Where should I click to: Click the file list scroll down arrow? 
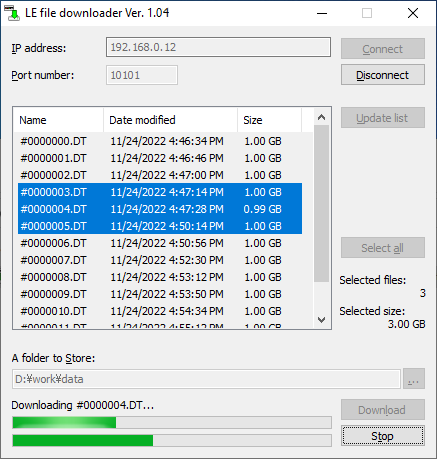tap(321, 320)
